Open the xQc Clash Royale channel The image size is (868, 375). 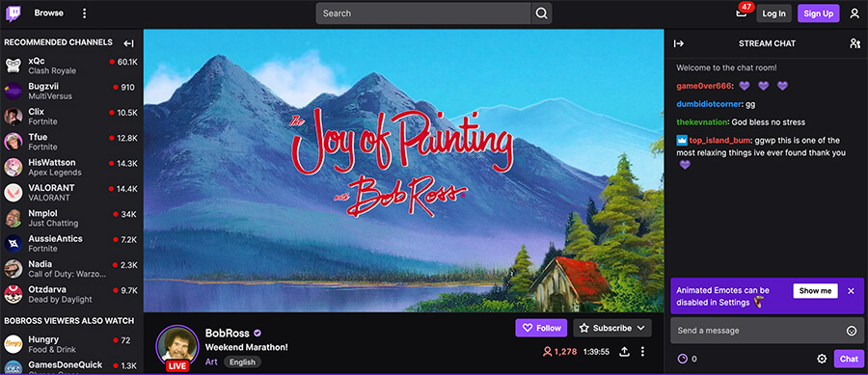pyautogui.click(x=71, y=66)
